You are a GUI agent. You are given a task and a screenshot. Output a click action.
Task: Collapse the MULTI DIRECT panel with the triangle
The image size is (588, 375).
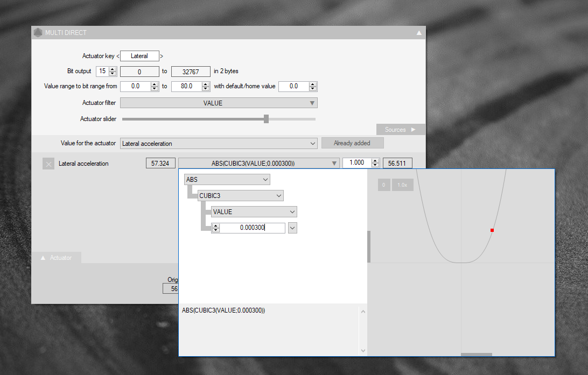click(x=419, y=33)
